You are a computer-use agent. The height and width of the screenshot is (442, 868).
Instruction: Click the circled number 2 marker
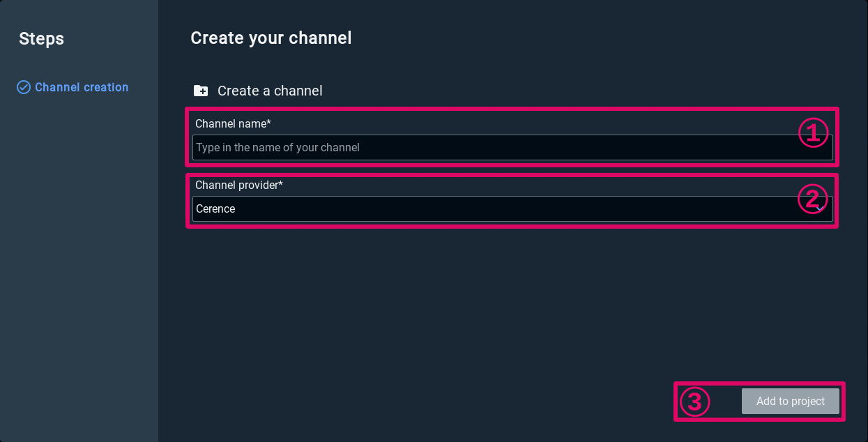(x=812, y=199)
